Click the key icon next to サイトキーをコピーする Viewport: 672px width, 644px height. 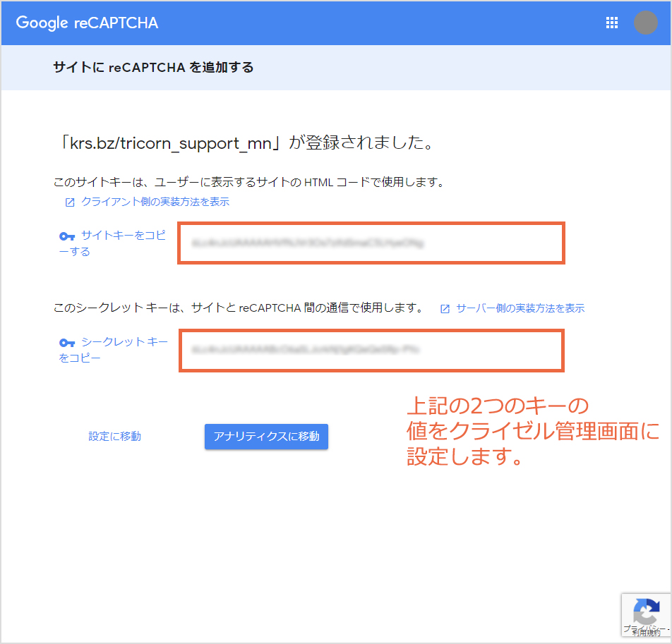pos(67,236)
